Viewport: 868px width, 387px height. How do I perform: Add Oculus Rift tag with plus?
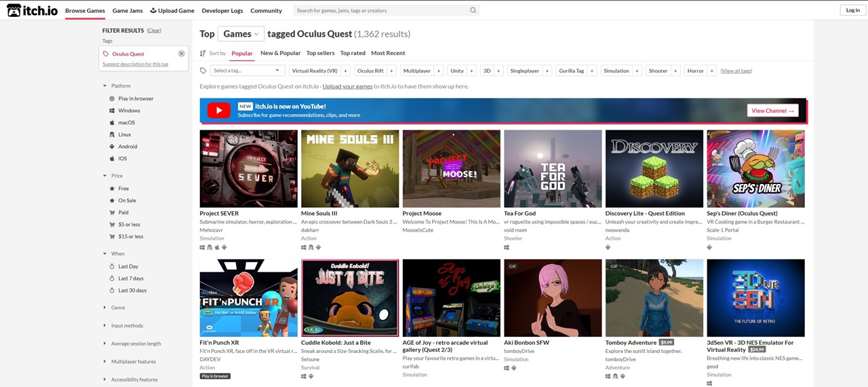point(391,71)
